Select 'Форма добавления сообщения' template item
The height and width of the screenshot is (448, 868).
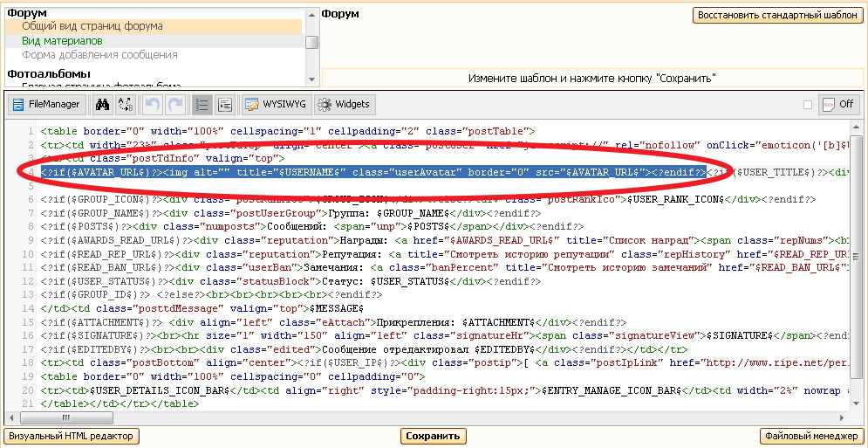[99, 54]
